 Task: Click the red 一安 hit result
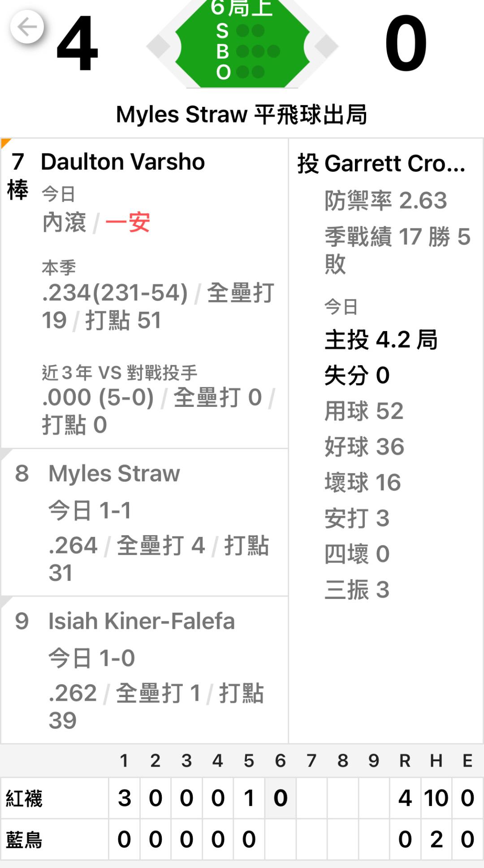point(128,222)
